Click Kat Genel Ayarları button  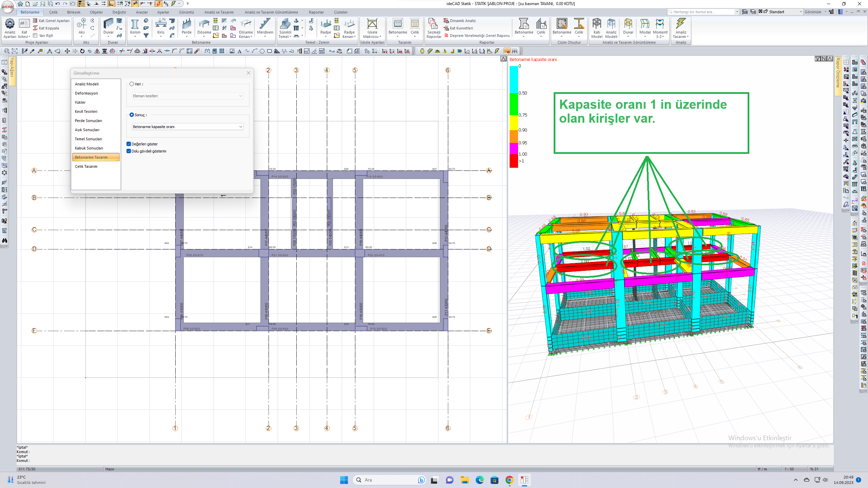51,21
